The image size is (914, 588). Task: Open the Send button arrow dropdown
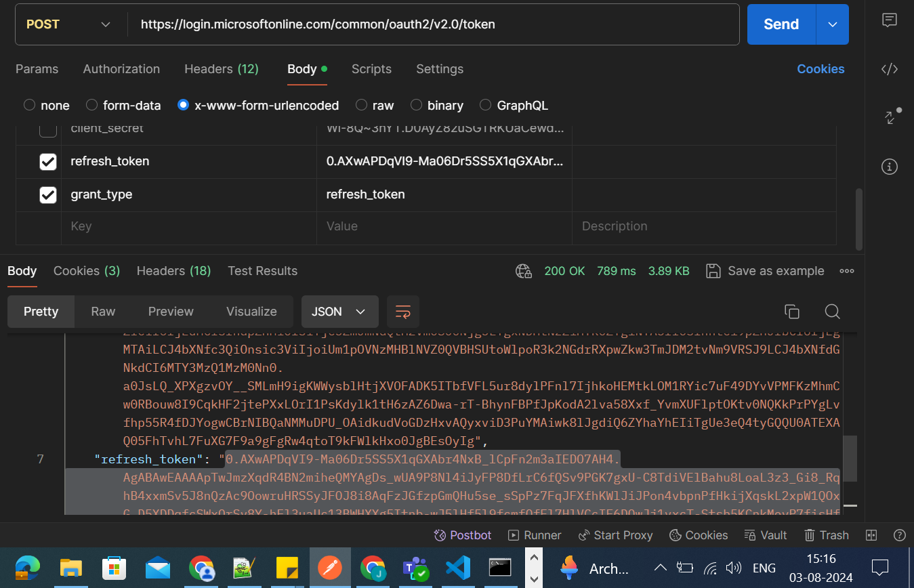[x=833, y=24]
